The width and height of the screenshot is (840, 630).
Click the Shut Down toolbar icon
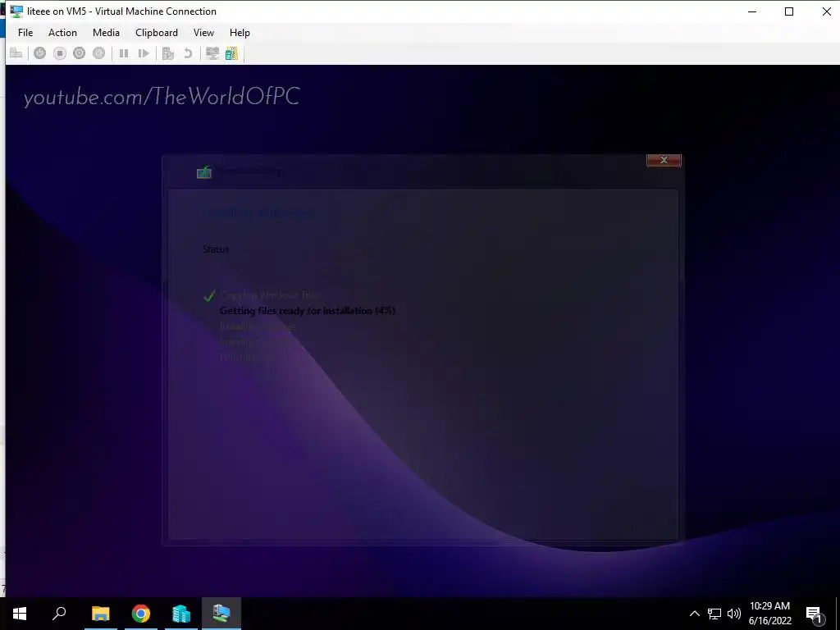(x=80, y=53)
